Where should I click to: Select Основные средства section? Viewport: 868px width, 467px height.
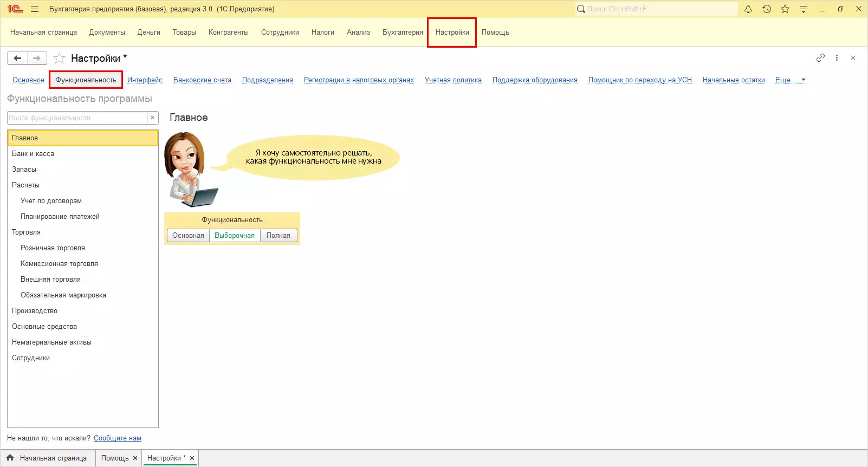83,327
